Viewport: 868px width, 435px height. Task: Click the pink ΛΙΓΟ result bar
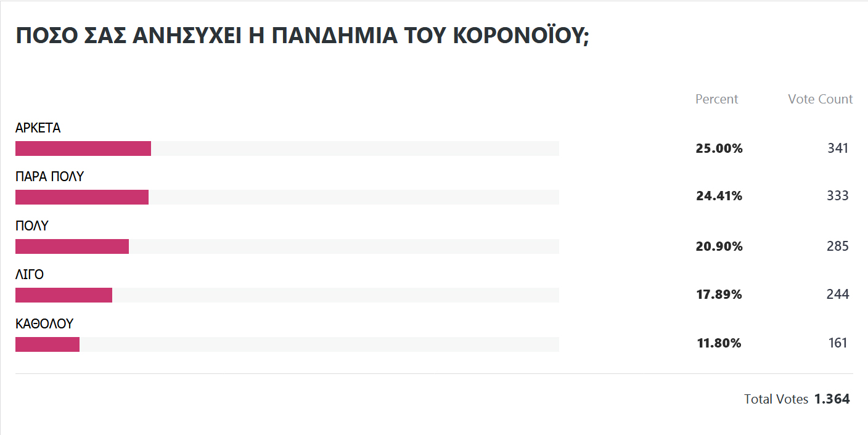[63, 295]
